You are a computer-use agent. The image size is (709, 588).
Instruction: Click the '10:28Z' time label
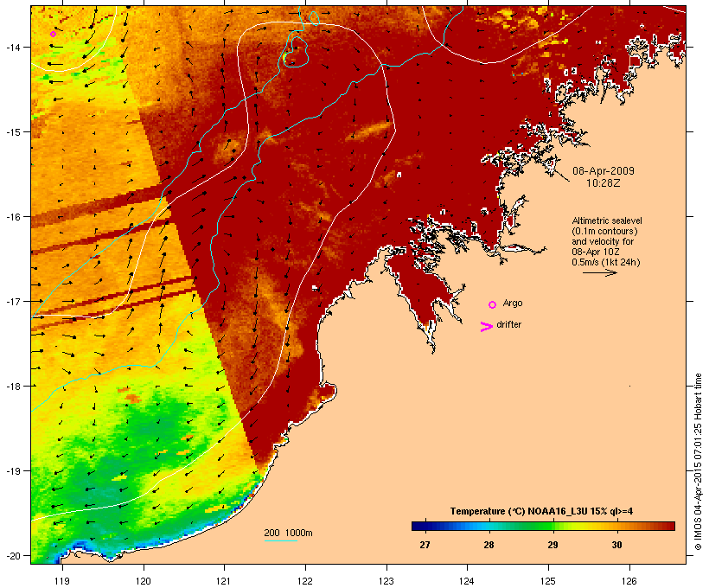[604, 183]
